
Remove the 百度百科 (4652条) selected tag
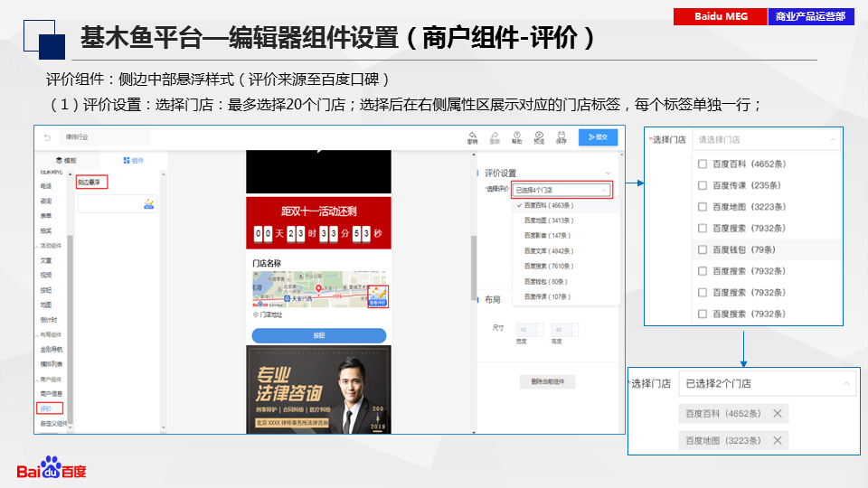coord(778,413)
